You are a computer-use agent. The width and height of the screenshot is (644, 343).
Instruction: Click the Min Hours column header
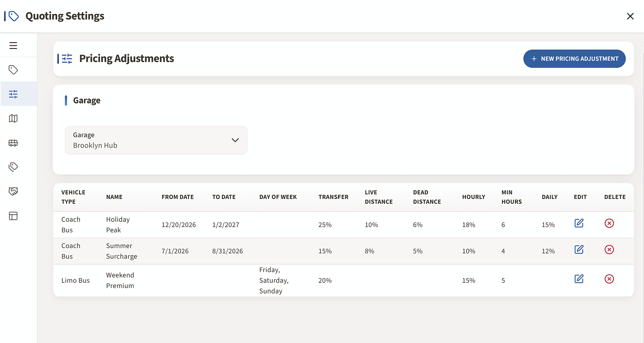click(511, 197)
